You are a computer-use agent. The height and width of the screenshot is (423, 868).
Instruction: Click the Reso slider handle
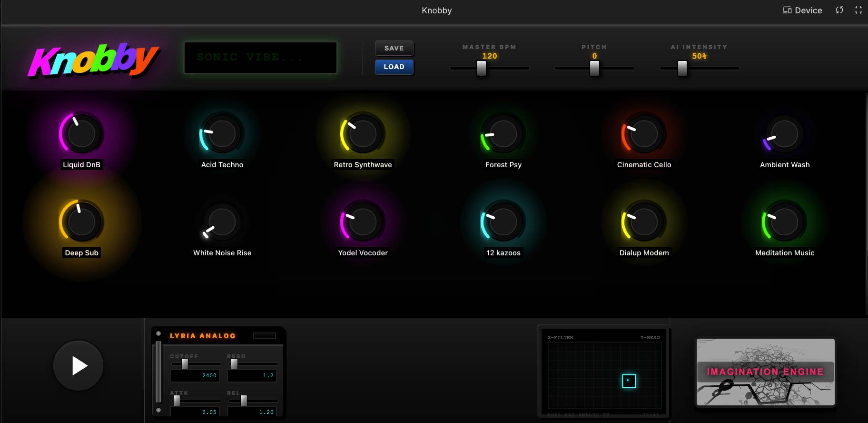point(234,364)
